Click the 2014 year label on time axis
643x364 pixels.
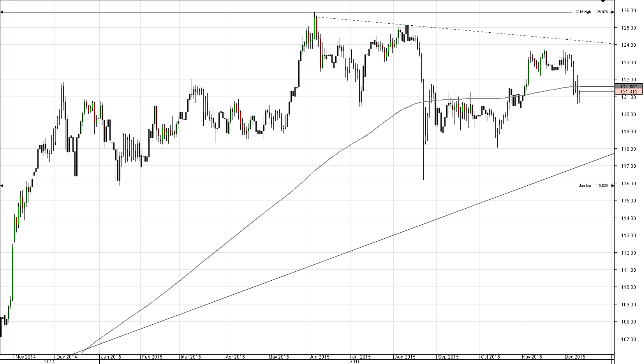[x=49, y=362]
